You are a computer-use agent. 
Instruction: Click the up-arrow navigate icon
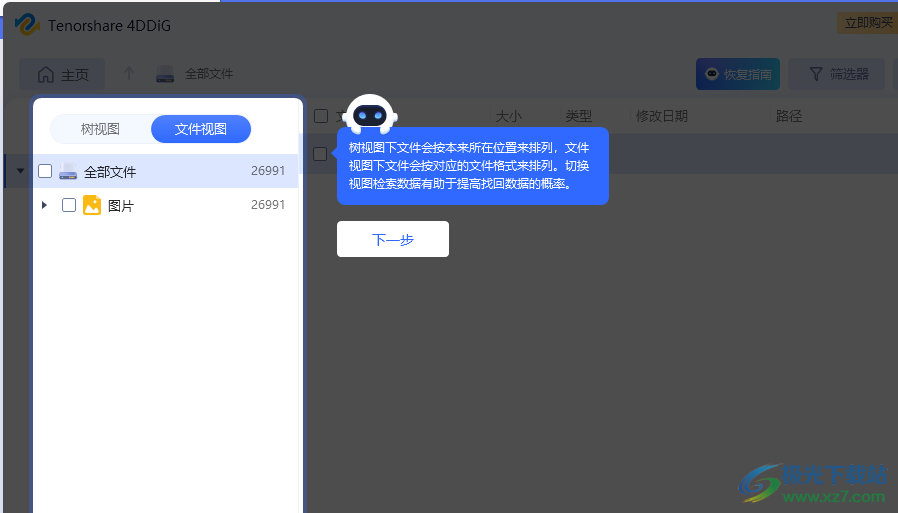pyautogui.click(x=129, y=73)
